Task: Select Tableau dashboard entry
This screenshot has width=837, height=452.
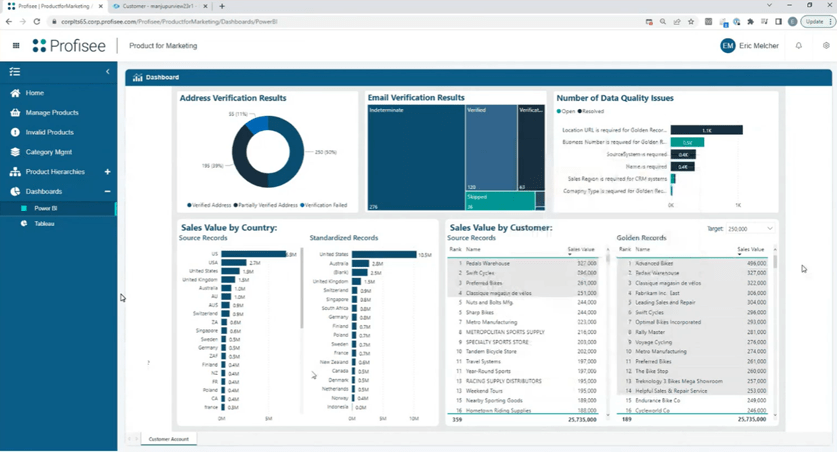Action: (x=44, y=224)
